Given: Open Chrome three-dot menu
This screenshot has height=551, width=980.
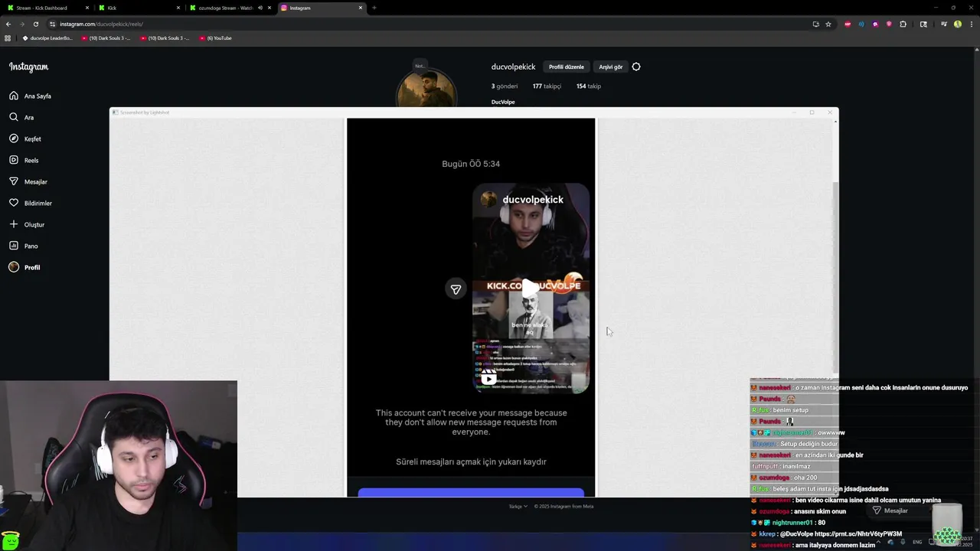Looking at the screenshot, I should click(x=972, y=24).
